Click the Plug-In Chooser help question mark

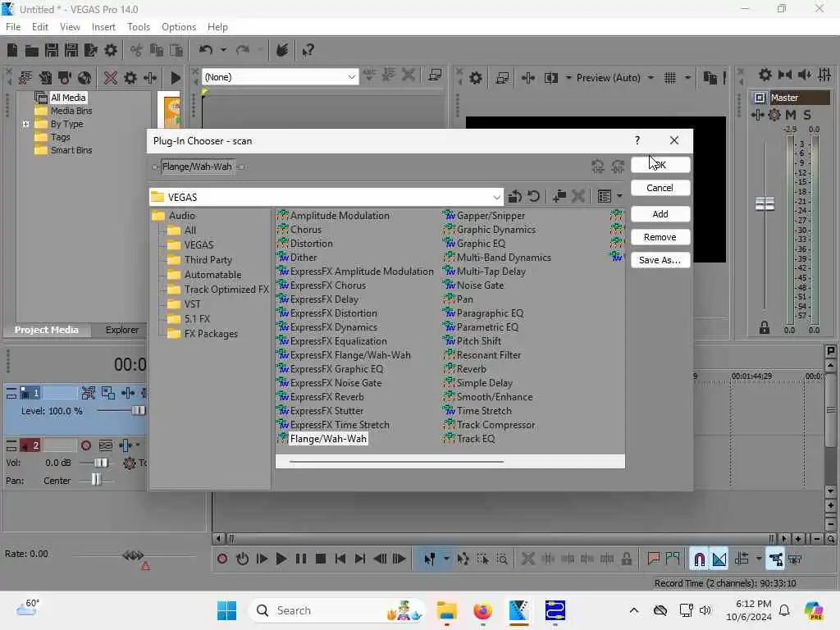(637, 140)
